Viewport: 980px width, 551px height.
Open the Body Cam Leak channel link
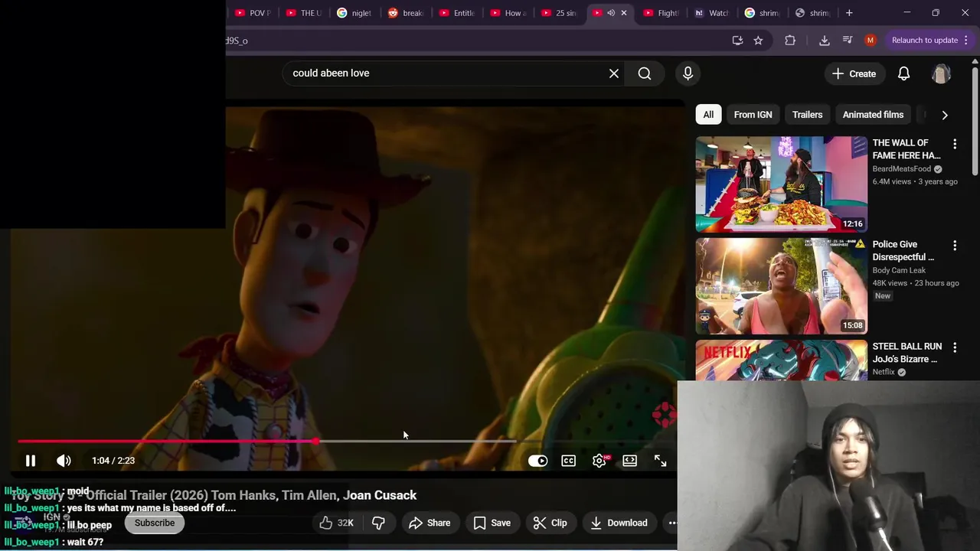[899, 270]
